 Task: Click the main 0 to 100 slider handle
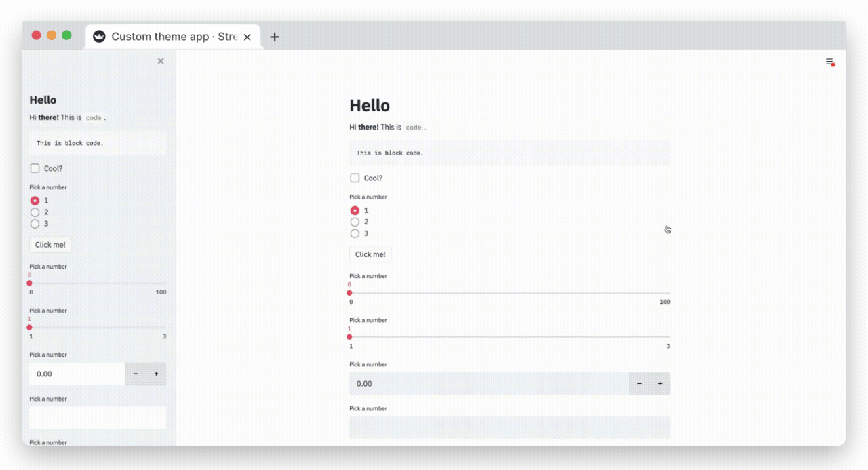349,292
